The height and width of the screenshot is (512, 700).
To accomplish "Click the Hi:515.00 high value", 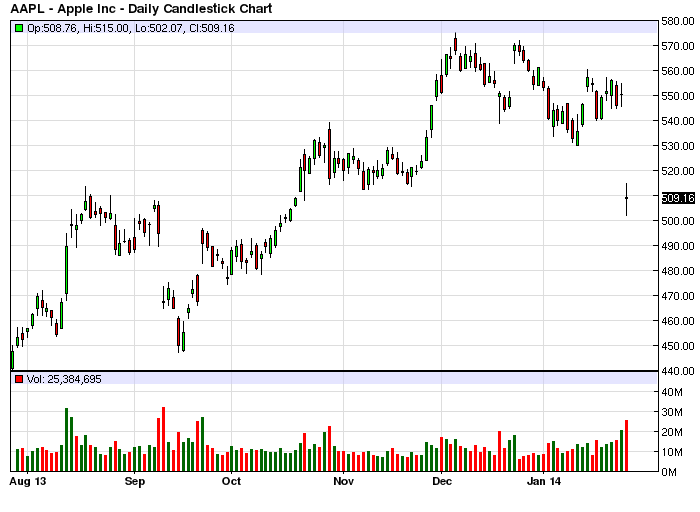I will 106,28.
